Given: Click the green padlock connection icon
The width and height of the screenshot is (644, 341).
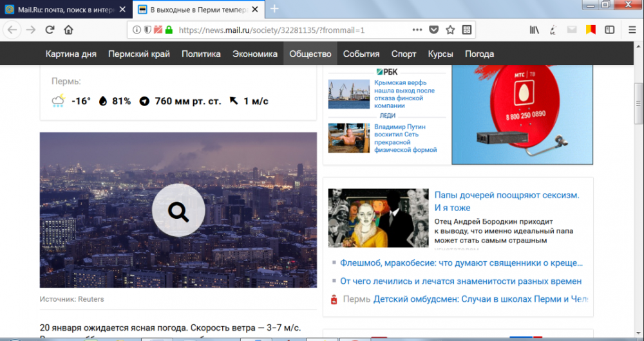Looking at the screenshot, I should pyautogui.click(x=169, y=30).
